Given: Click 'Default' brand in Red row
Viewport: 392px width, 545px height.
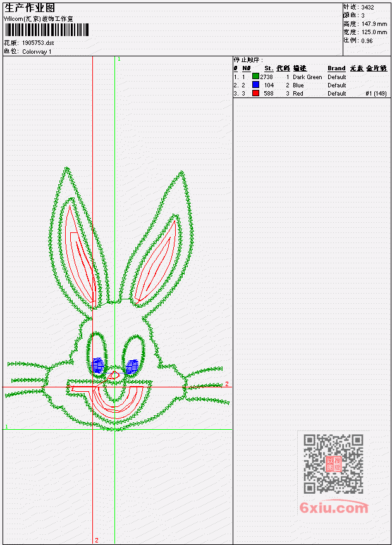Looking at the screenshot, I should 337,94.
